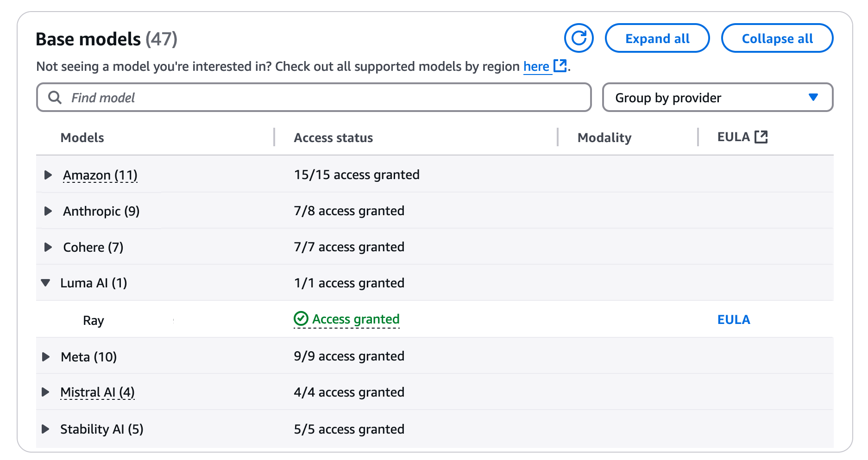Viewport: 868px width, 460px height.
Task: Click the external link icon beside 'here'
Action: 560,66
